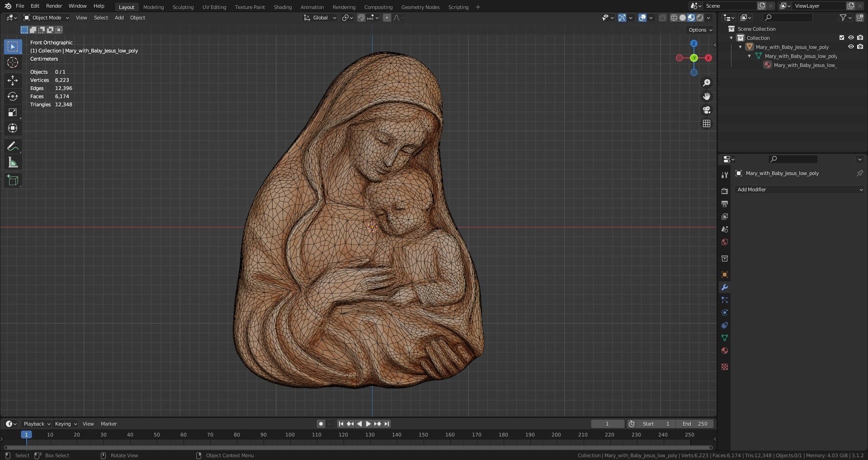Open the Playback dropdown in timeline
This screenshot has height=460, width=868.
37,424
